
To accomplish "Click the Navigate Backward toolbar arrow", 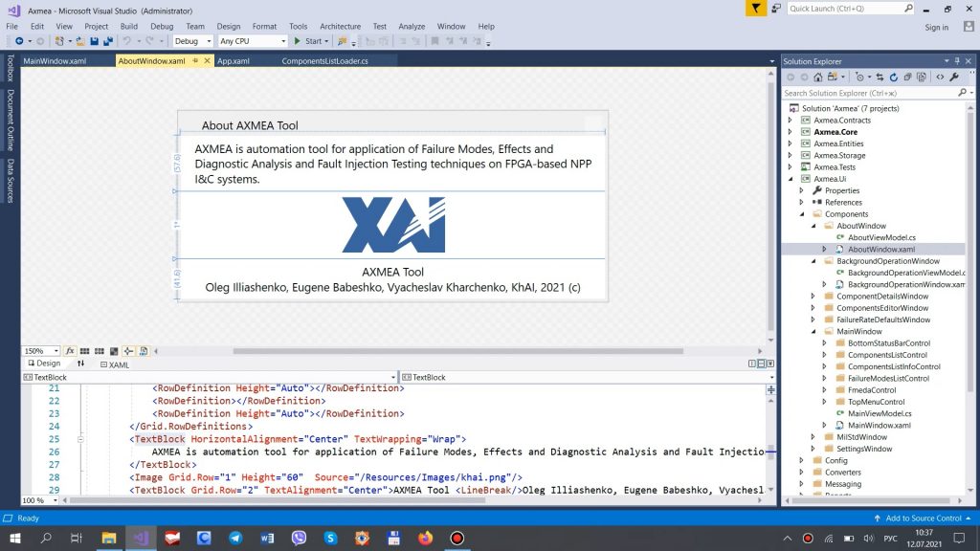I will pos(19,41).
